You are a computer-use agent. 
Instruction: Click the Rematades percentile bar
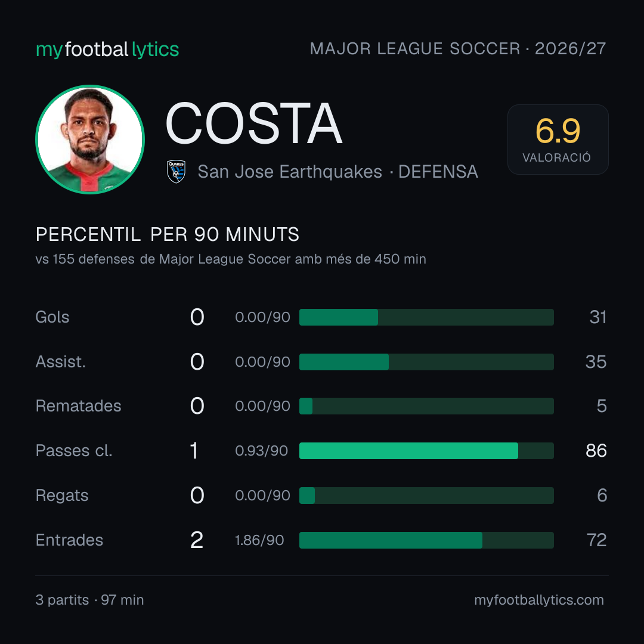click(426, 406)
